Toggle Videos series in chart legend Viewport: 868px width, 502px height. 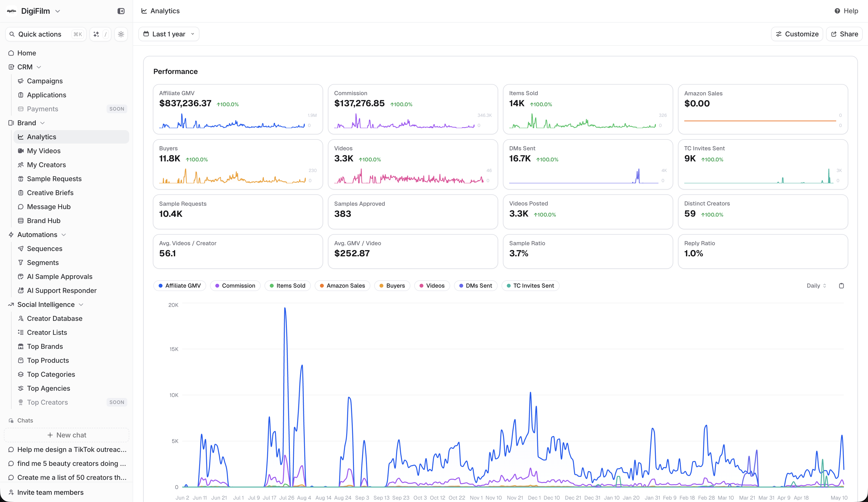pos(432,286)
